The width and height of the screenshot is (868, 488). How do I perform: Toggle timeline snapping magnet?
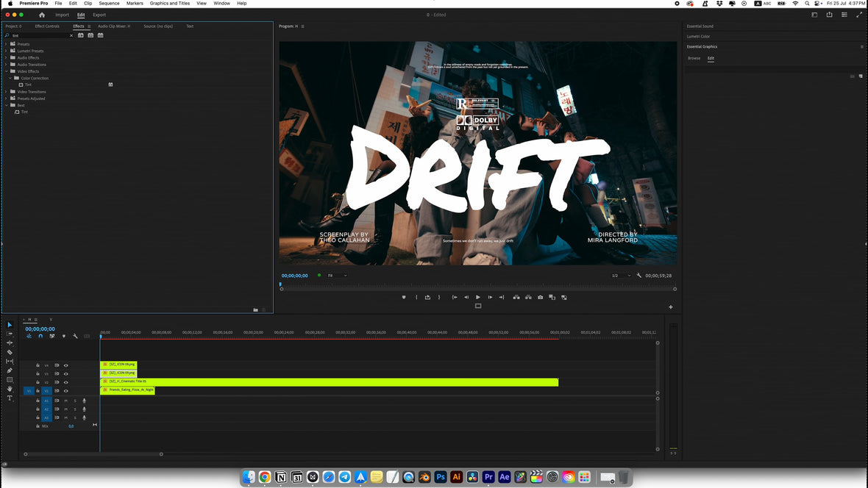click(40, 336)
